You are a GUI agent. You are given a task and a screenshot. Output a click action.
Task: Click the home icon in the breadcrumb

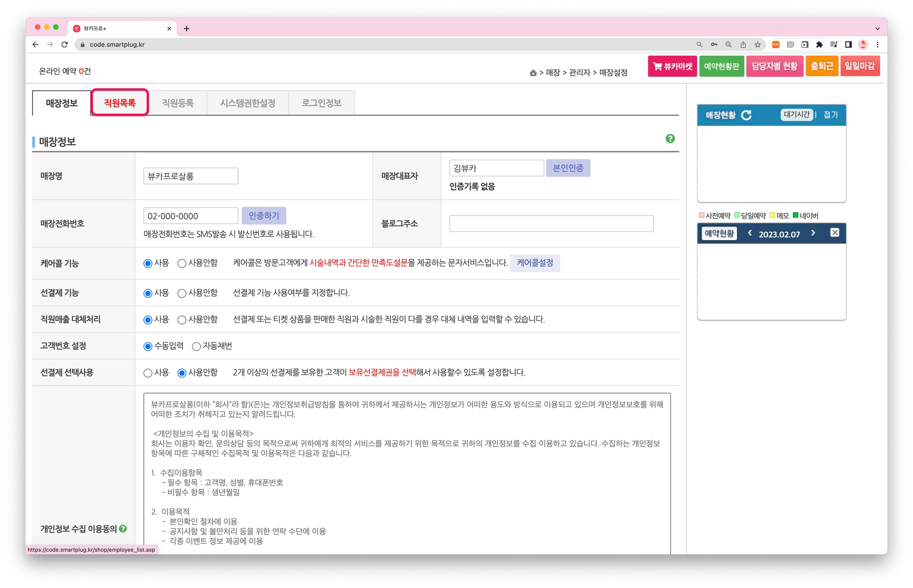click(533, 73)
